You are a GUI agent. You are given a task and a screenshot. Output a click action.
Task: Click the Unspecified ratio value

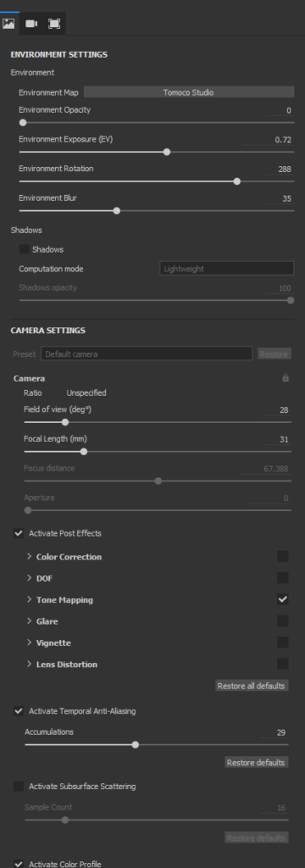86,393
